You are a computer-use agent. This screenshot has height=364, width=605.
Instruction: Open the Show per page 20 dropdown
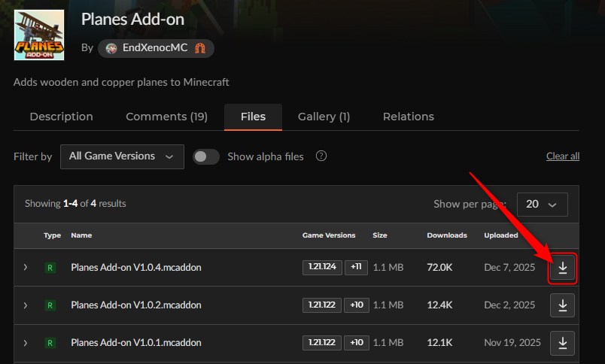tap(542, 205)
